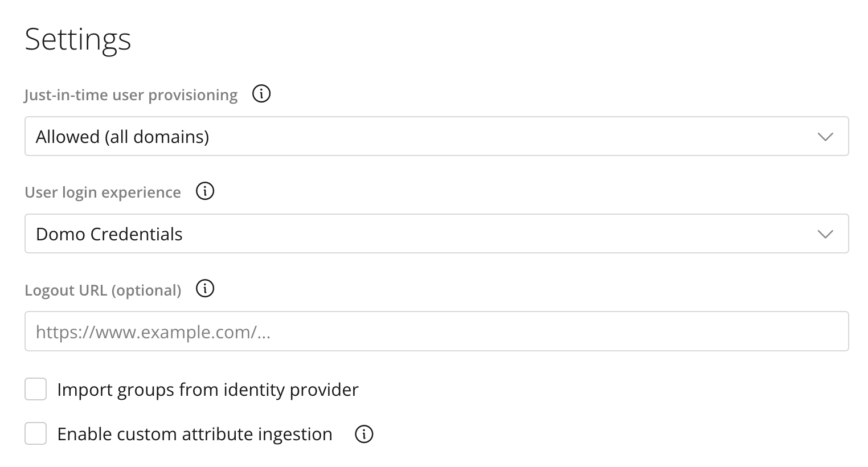Click chevron arrow on Just-in-time provisioning dropdown

click(825, 137)
